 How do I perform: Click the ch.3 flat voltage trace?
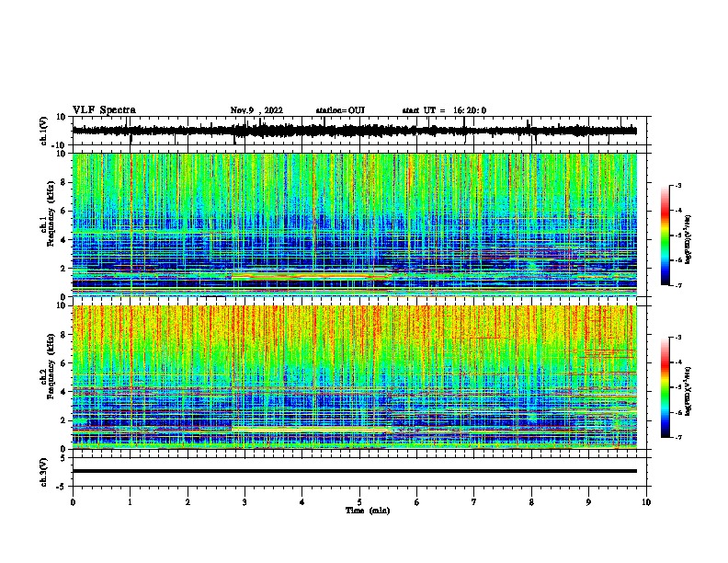[x=354, y=471]
